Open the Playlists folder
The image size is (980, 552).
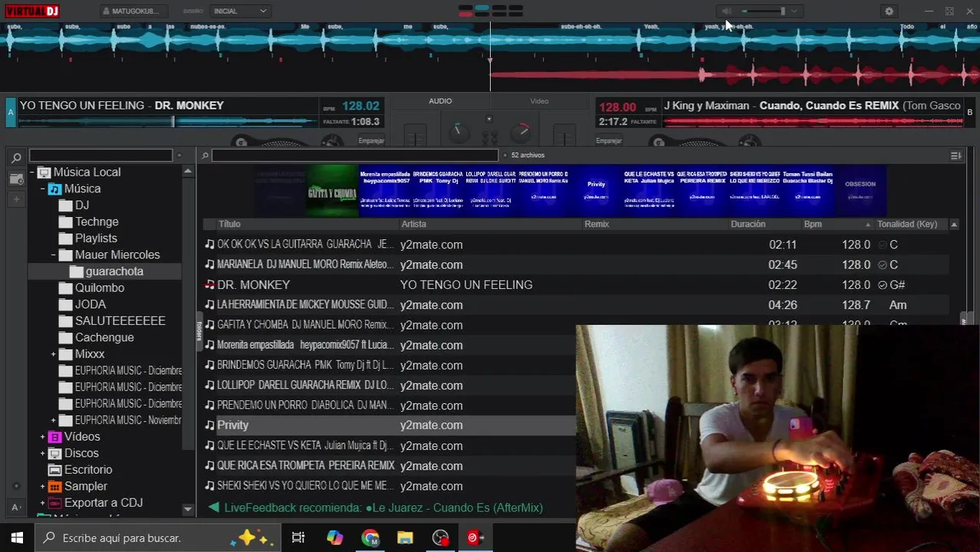[96, 238]
